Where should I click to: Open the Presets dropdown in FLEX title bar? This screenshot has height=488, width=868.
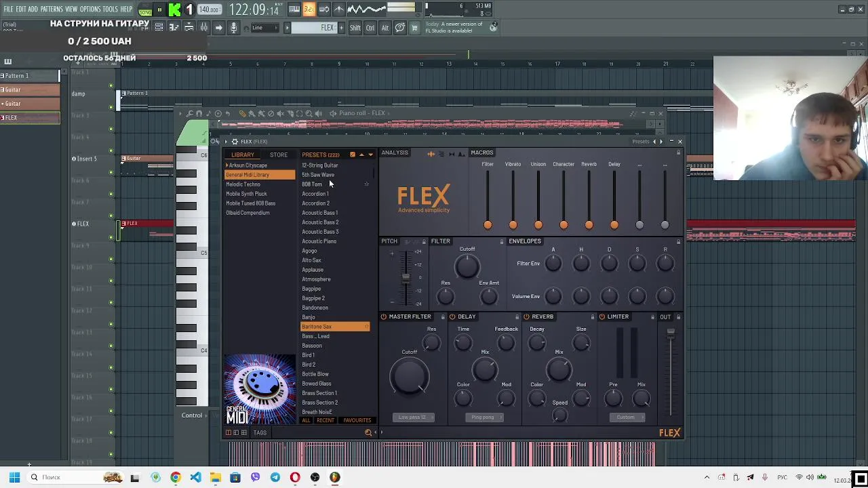[641, 142]
